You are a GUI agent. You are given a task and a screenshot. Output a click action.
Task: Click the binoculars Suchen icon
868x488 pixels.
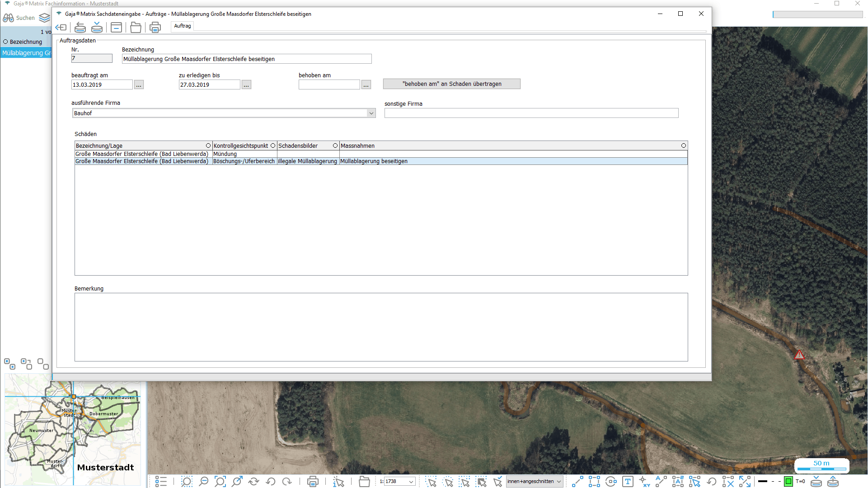click(x=8, y=18)
